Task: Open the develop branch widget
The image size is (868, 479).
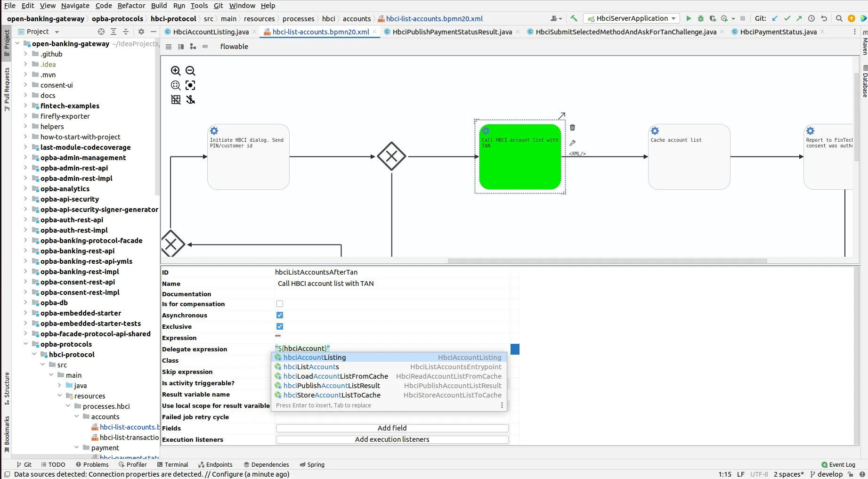Action: [827, 474]
